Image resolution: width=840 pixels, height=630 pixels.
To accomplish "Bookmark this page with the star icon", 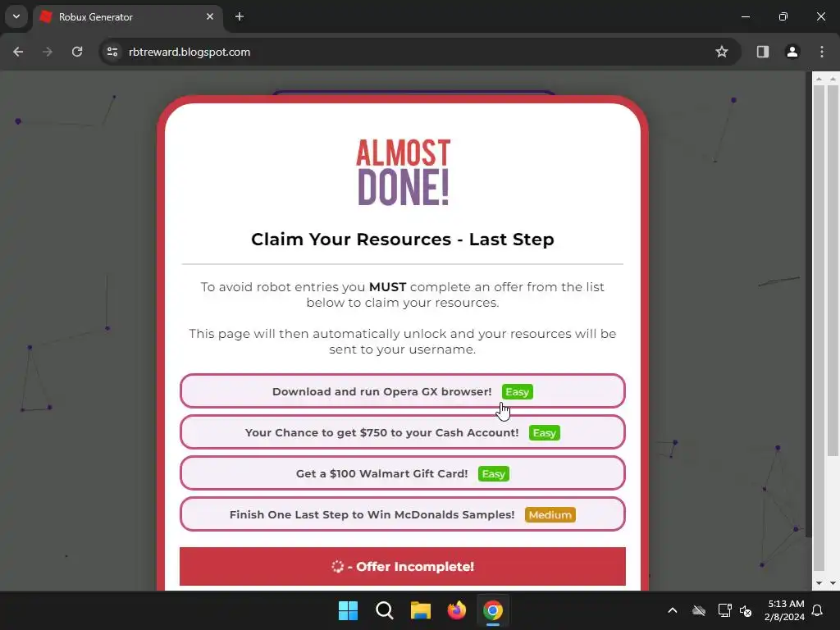I will [722, 52].
